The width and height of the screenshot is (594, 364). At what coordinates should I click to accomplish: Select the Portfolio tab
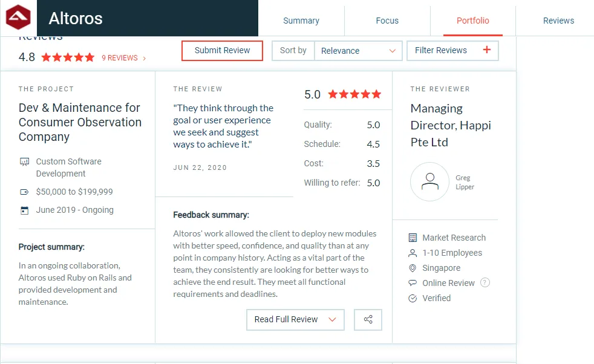coord(473,21)
